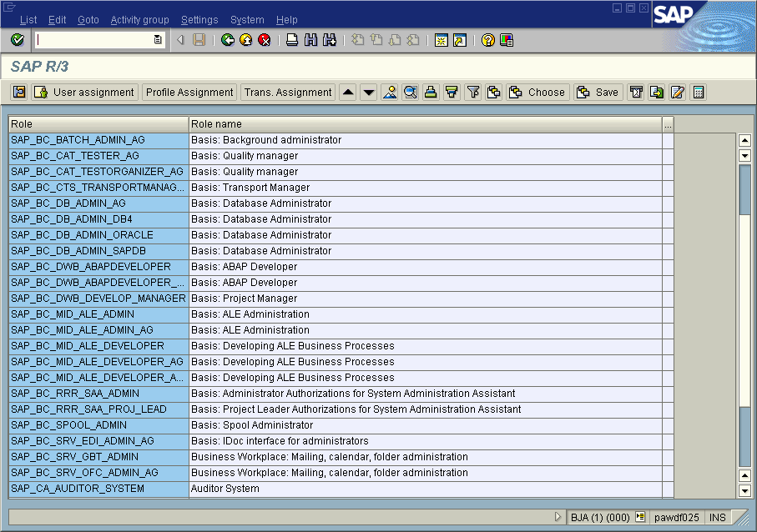The width and height of the screenshot is (757, 532).
Task: Click the green Enter checkmark icon
Action: [18, 40]
